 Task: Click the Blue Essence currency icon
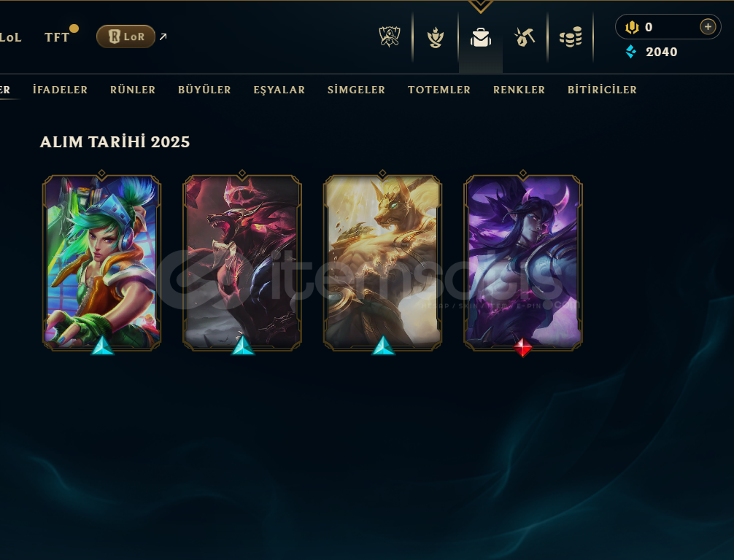(631, 52)
